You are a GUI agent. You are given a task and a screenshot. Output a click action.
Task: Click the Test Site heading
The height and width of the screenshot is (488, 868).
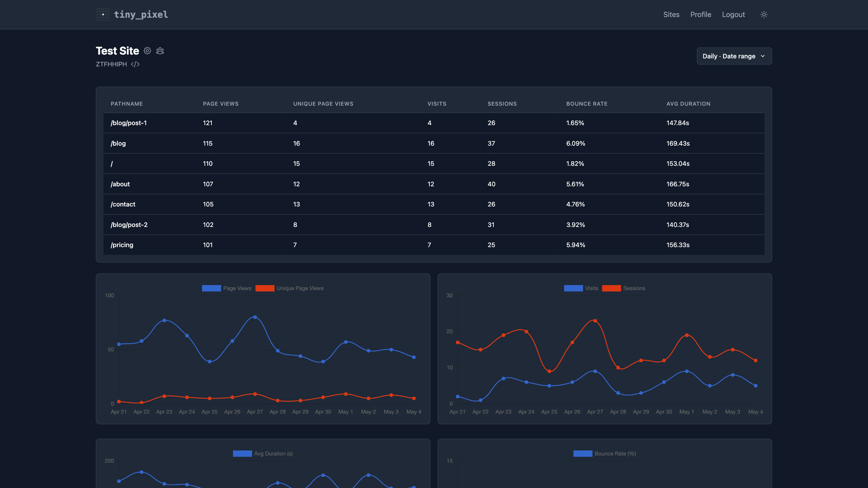pos(118,51)
